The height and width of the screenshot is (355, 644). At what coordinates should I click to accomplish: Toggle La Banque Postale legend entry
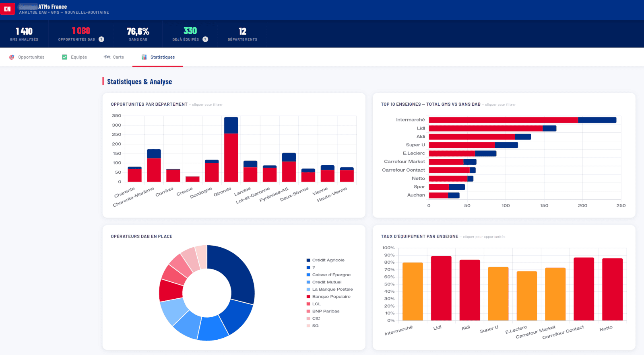330,289
